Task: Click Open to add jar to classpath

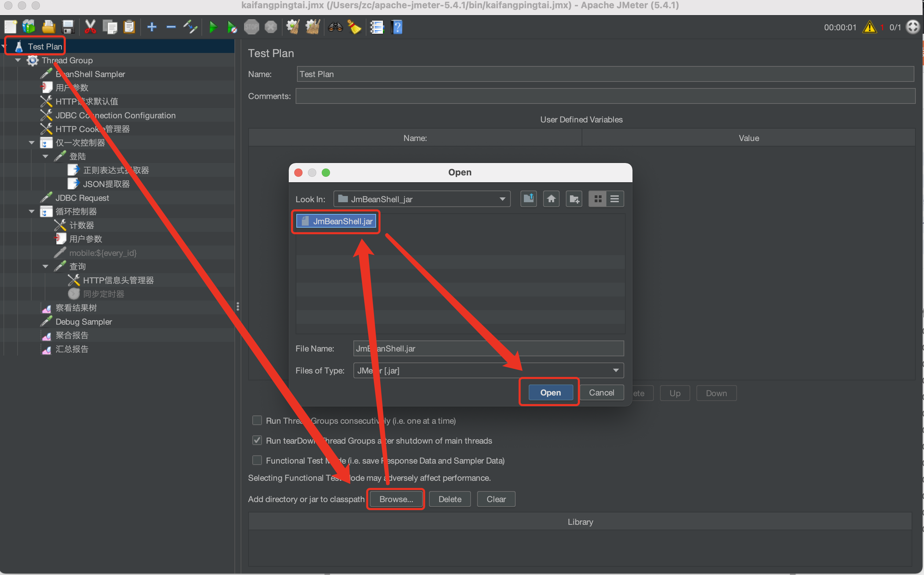Action: tap(549, 391)
